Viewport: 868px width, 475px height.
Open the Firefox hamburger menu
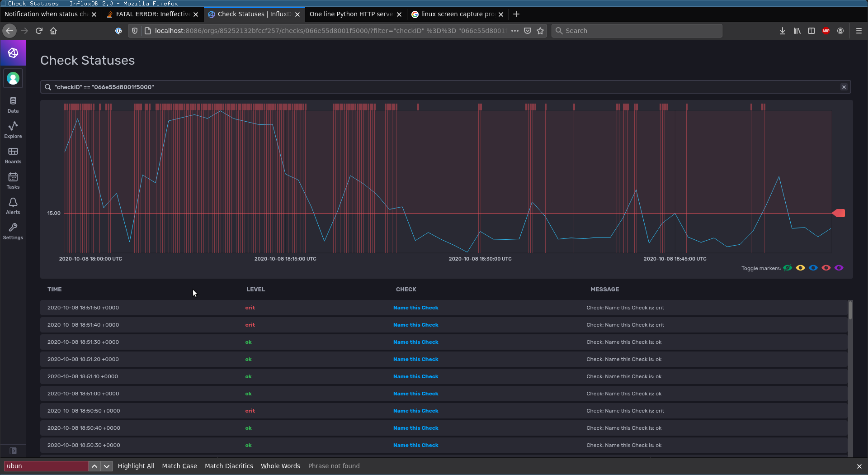pos(859,31)
